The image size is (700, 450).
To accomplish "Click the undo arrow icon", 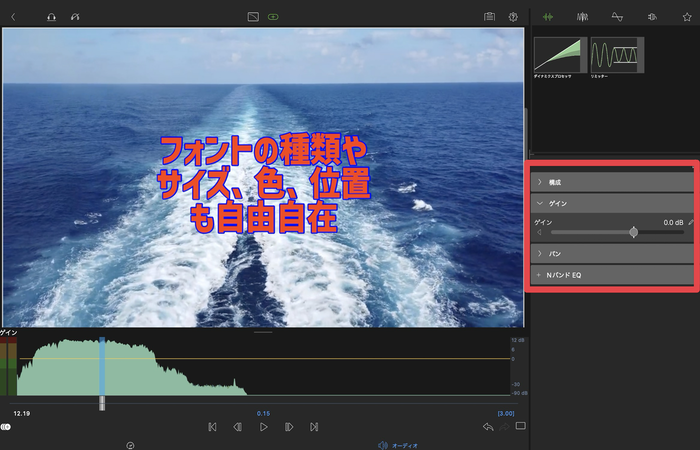I will coord(487,427).
